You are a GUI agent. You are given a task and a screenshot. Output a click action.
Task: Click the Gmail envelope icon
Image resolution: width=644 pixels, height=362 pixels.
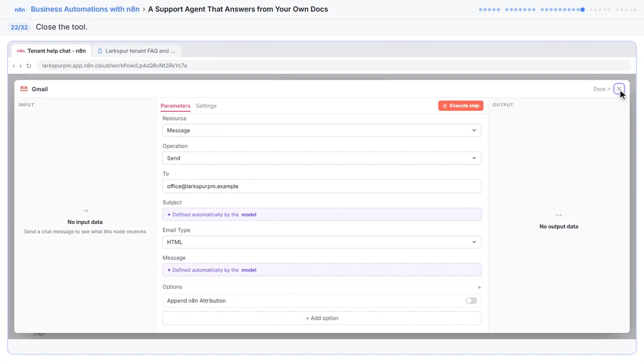click(x=24, y=89)
